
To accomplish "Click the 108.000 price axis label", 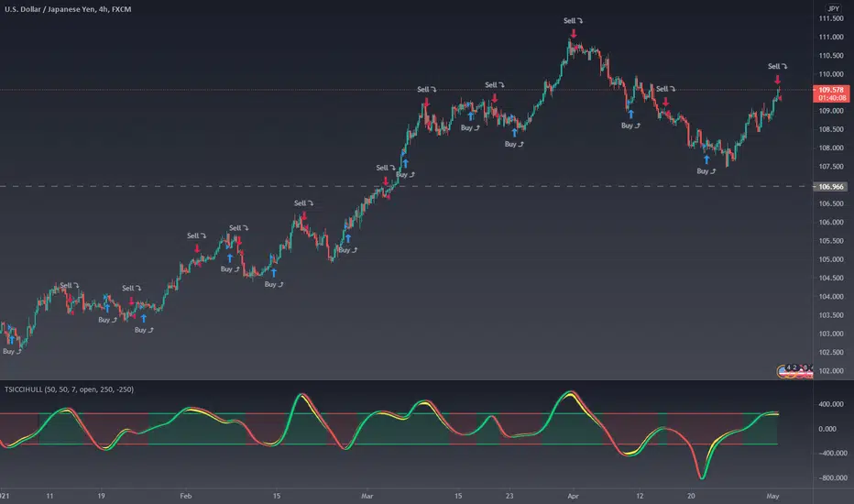I will coord(831,148).
